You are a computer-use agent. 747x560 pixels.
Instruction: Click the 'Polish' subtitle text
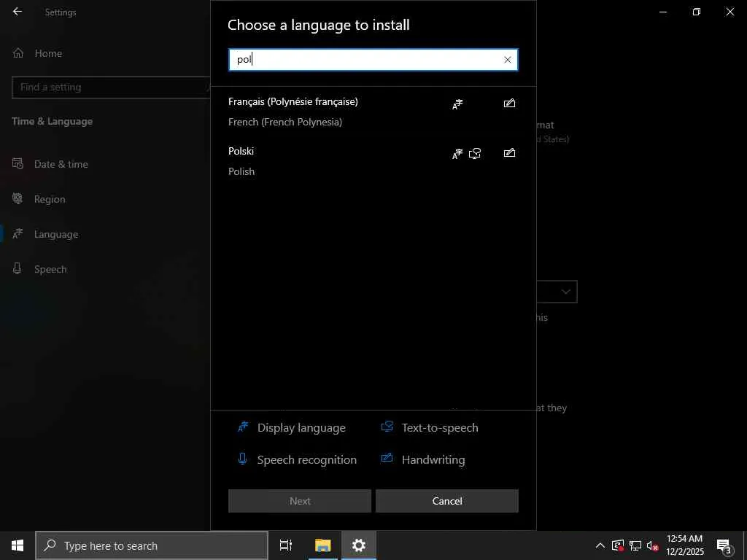point(241,171)
